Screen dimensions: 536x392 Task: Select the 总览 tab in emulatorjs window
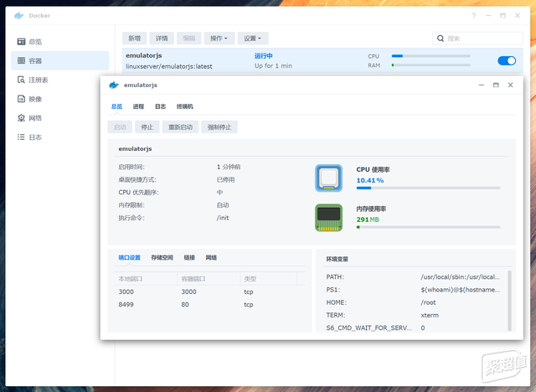(116, 106)
